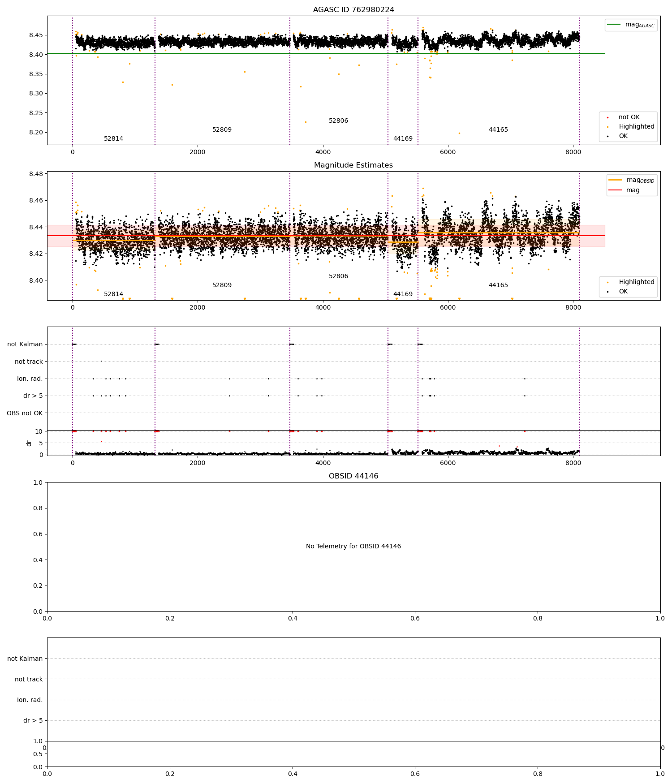Viewport: 672px width, 784px height.
Task: Click the 8.44 y-axis tick label
Action: point(36,227)
